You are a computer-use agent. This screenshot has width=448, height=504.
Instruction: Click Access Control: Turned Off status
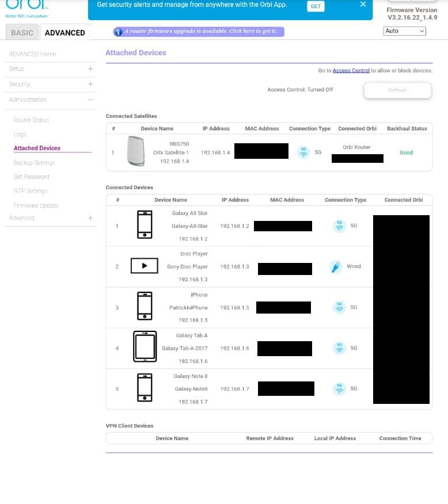300,90
